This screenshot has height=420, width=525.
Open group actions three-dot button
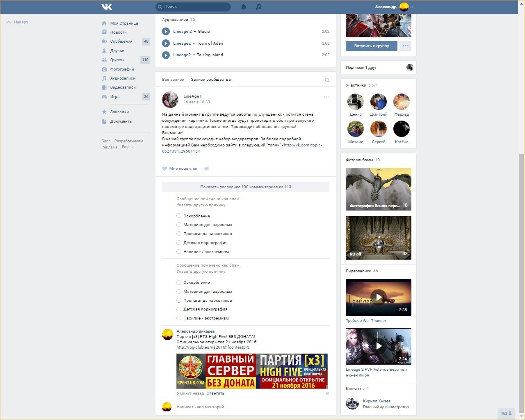point(405,46)
